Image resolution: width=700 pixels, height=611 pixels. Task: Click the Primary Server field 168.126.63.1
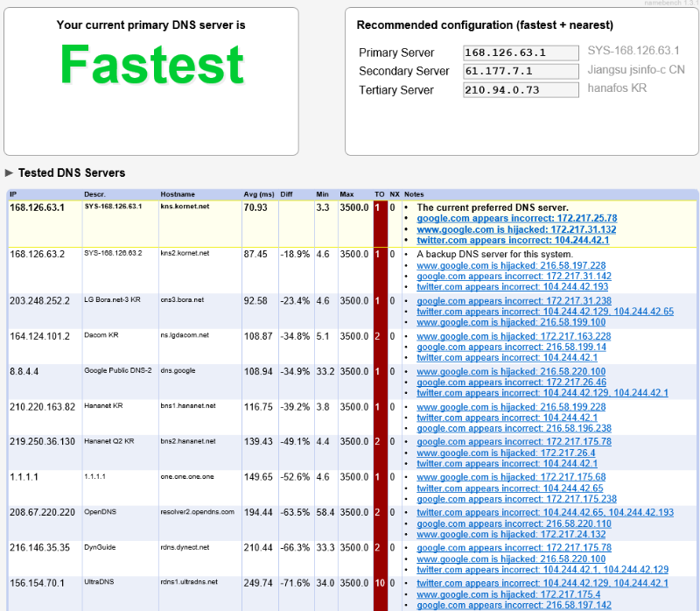520,53
